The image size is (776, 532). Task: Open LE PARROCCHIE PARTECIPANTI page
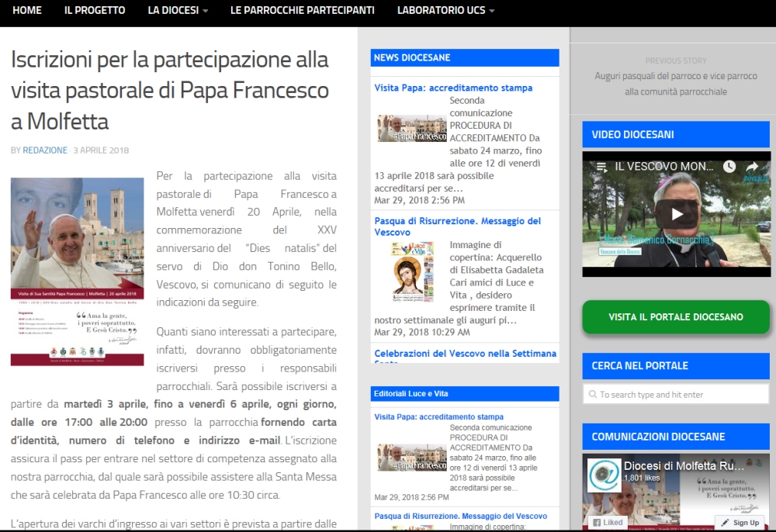303,10
